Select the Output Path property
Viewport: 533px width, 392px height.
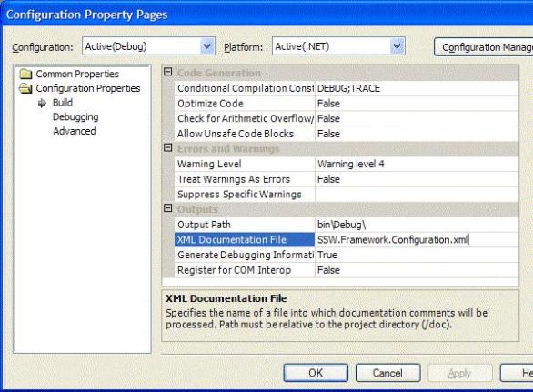point(245,225)
